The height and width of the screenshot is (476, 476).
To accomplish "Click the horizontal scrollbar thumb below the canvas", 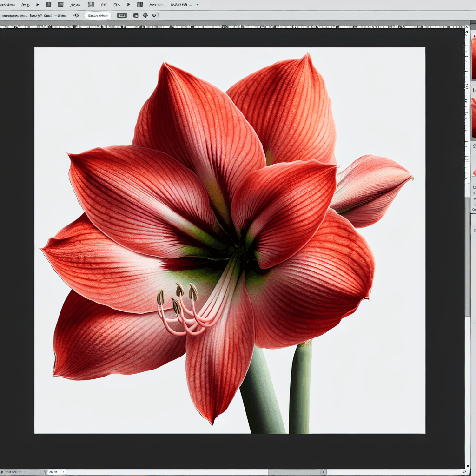I will pos(297,472).
